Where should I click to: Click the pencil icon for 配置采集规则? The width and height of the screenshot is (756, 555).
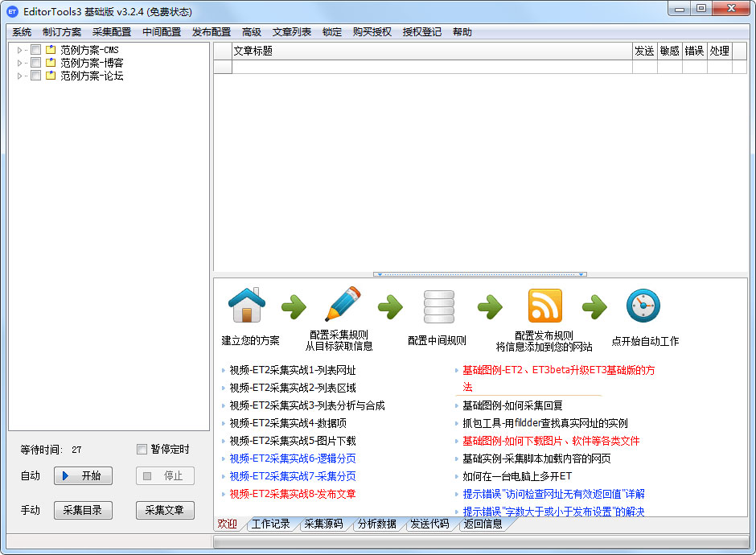tap(343, 304)
